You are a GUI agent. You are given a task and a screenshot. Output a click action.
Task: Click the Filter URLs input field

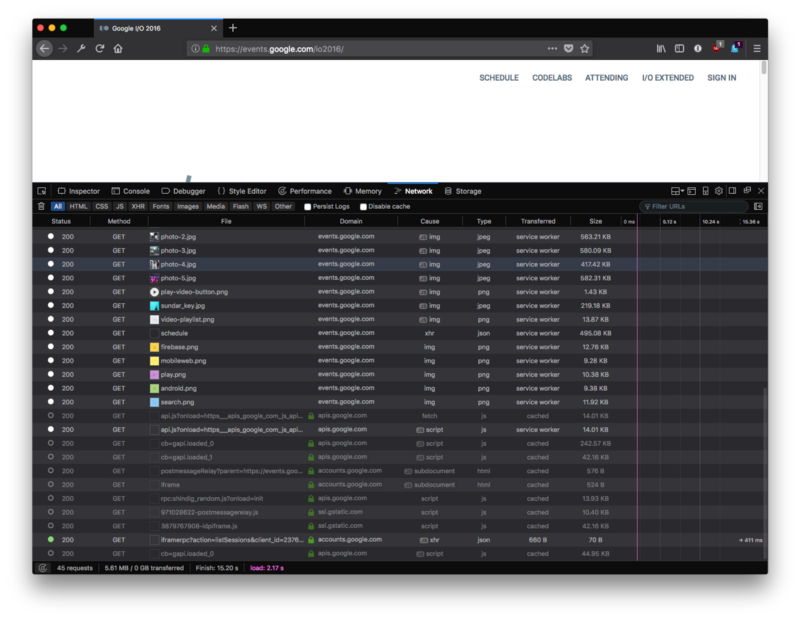pyautogui.click(x=695, y=206)
